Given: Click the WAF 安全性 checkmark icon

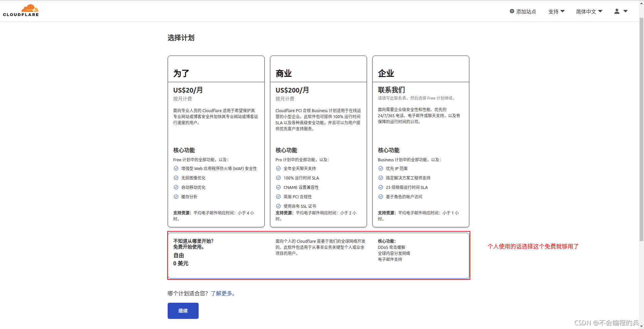Looking at the screenshot, I should tap(176, 168).
